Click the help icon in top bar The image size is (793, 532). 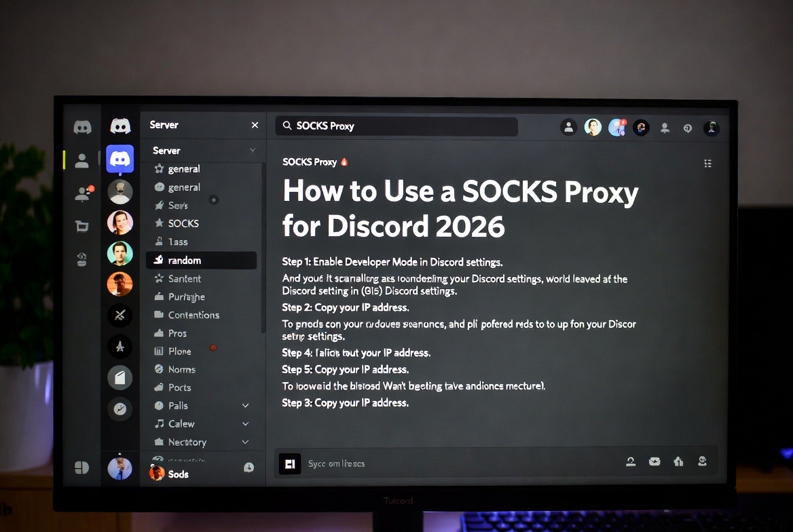686,127
